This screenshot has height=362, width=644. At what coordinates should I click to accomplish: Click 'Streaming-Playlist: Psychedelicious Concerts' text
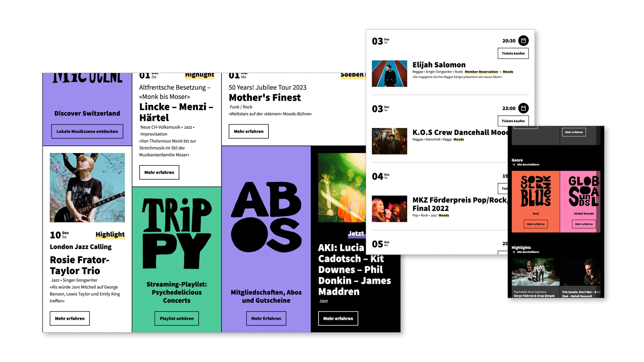click(x=177, y=292)
